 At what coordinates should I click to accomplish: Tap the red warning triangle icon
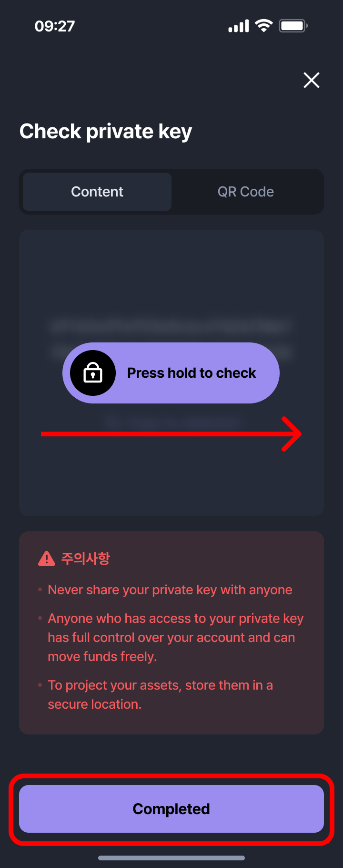(46, 558)
